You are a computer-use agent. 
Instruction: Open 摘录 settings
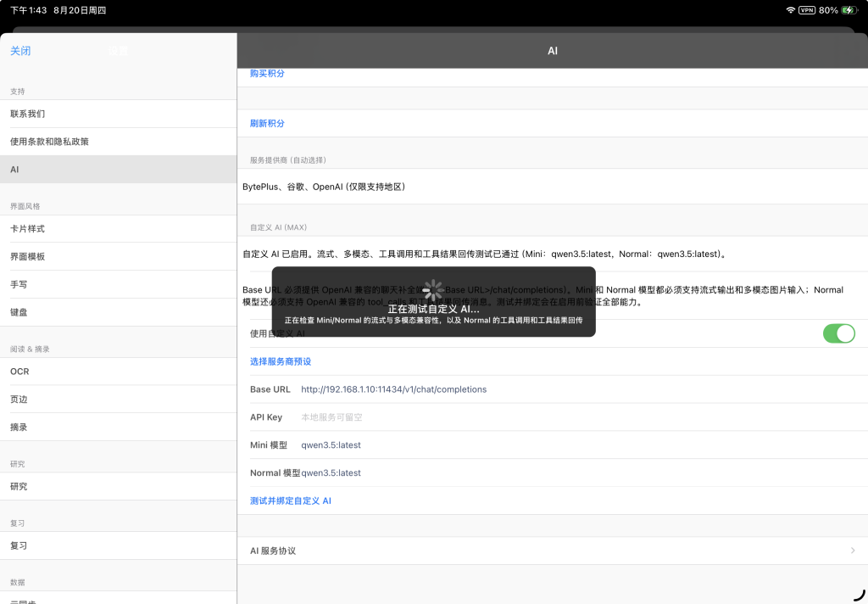[x=119, y=428]
